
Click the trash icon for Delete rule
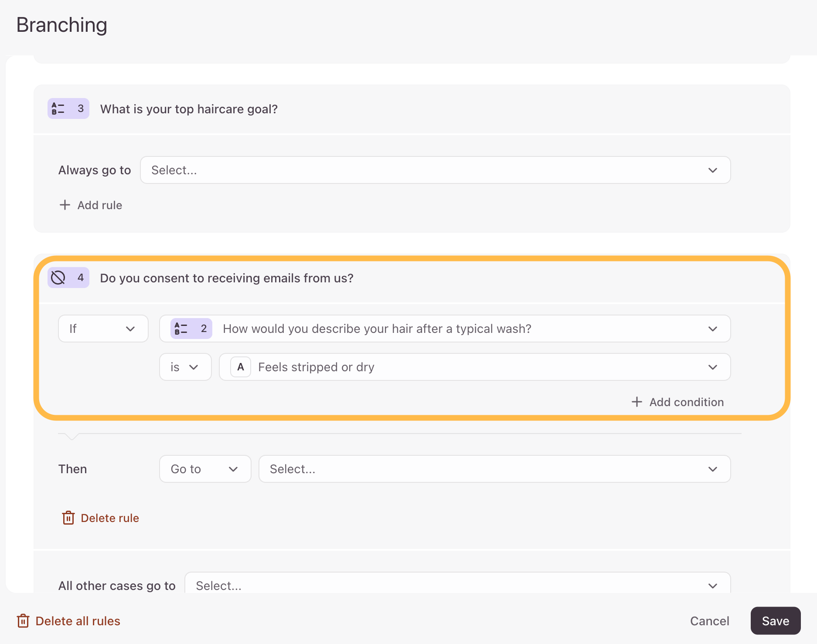[68, 518]
